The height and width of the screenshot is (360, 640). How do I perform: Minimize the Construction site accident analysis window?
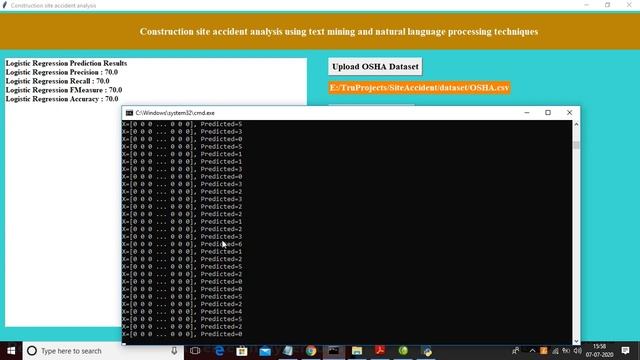point(587,5)
